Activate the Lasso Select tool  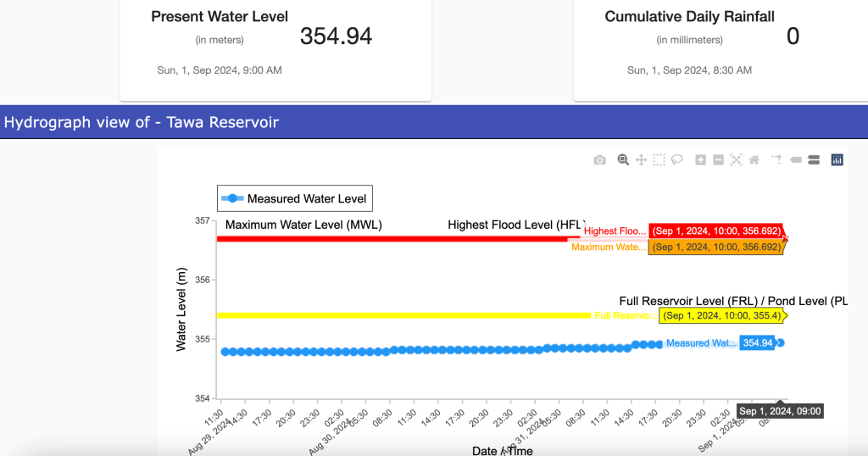tap(677, 159)
